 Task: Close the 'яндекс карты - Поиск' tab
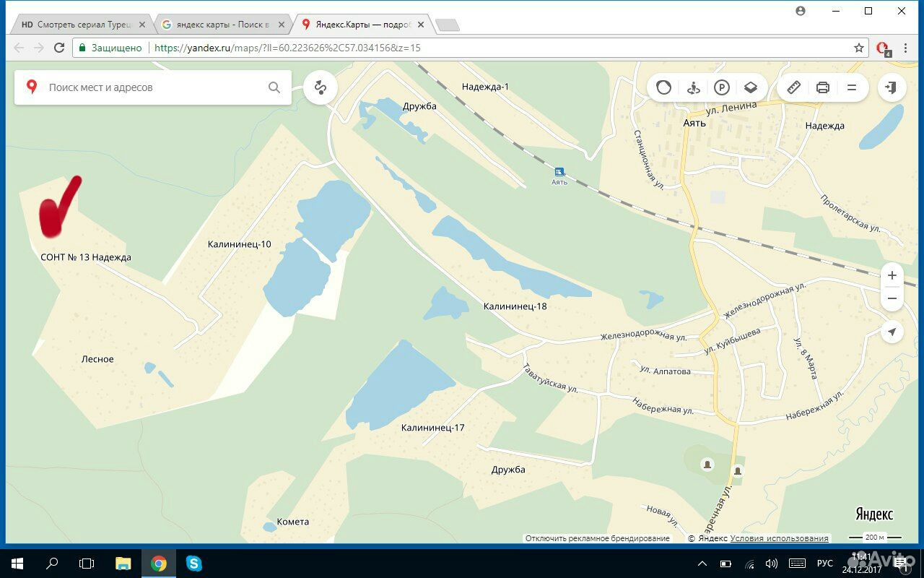pyautogui.click(x=281, y=25)
